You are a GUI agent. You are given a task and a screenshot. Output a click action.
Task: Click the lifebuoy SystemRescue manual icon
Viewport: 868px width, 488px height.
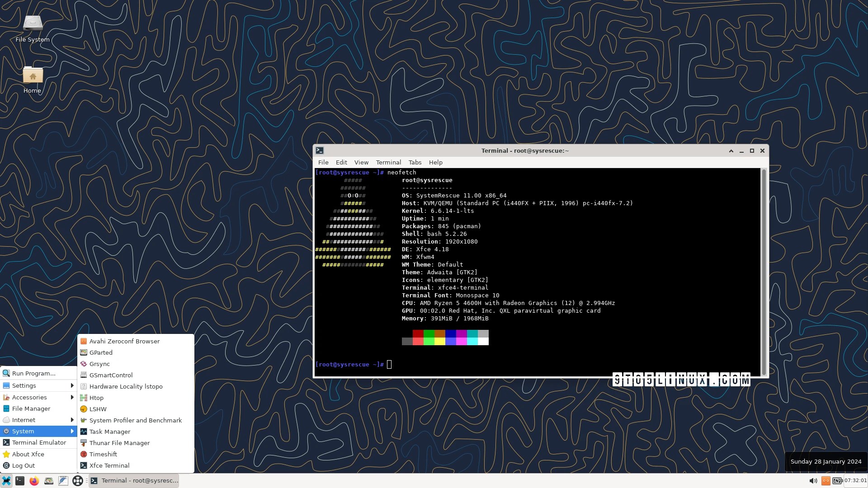point(78,481)
